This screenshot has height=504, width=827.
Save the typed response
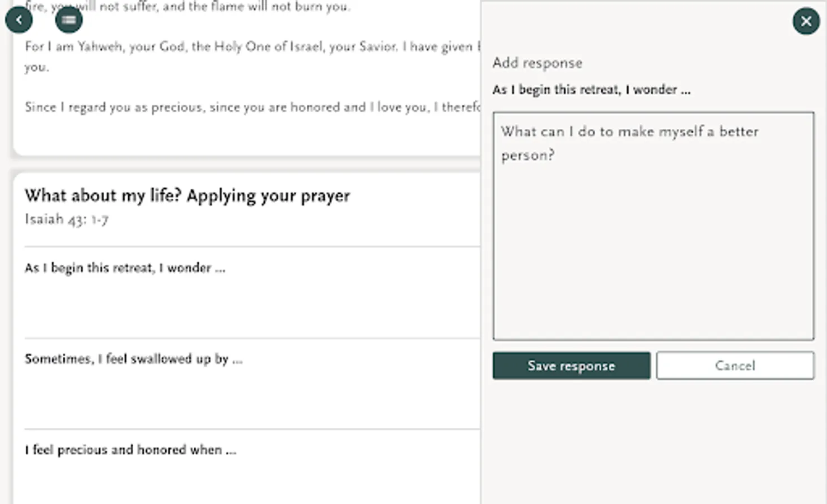pyautogui.click(x=571, y=365)
